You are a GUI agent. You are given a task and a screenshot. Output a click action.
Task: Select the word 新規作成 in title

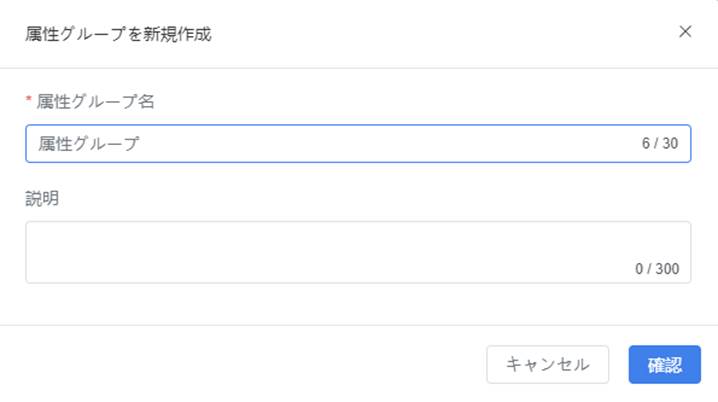pos(177,34)
